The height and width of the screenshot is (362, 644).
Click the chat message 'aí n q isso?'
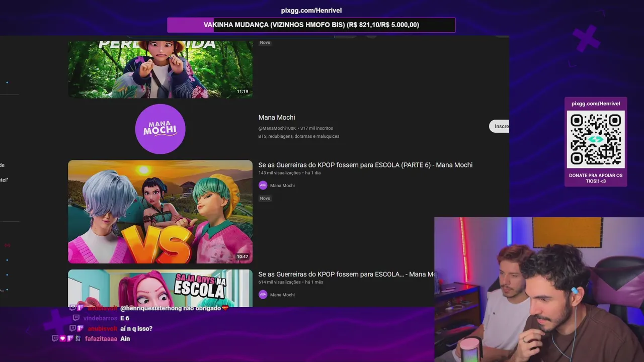tap(136, 328)
